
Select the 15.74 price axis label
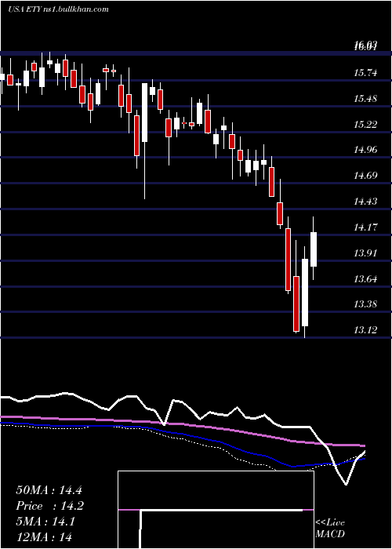[365, 73]
